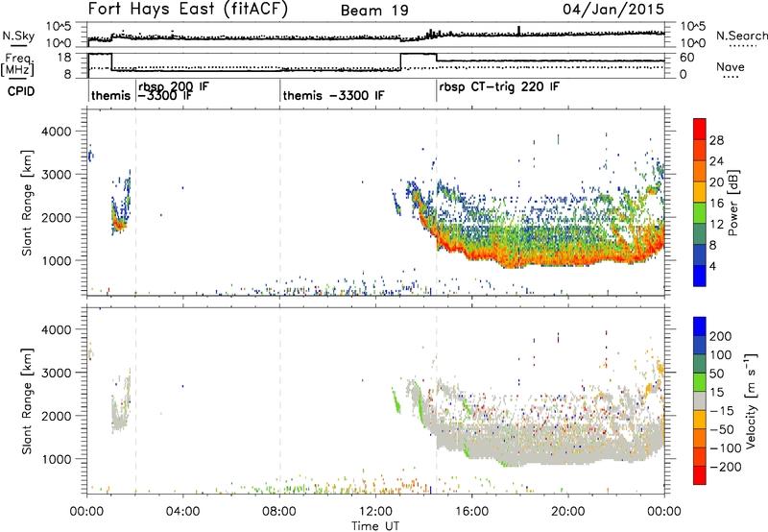
Task: Click the 'N.Search' legend label
Action: pos(742,36)
